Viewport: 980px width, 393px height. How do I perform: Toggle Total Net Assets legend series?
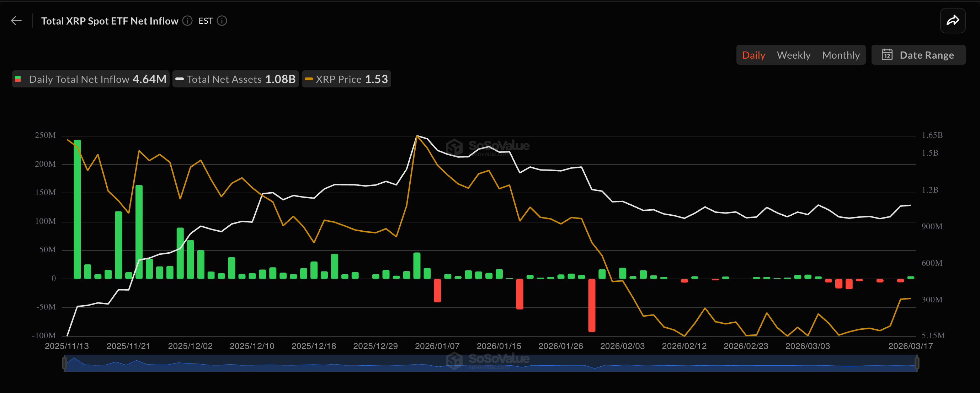click(x=235, y=79)
